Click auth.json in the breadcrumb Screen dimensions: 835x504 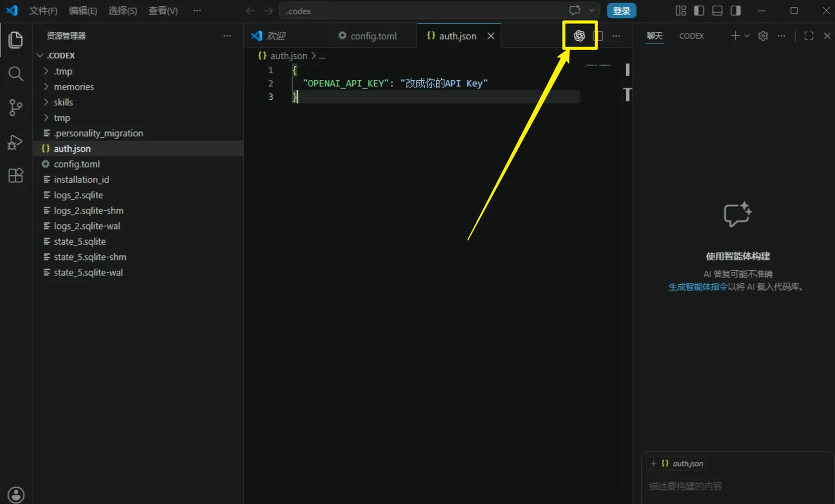289,56
